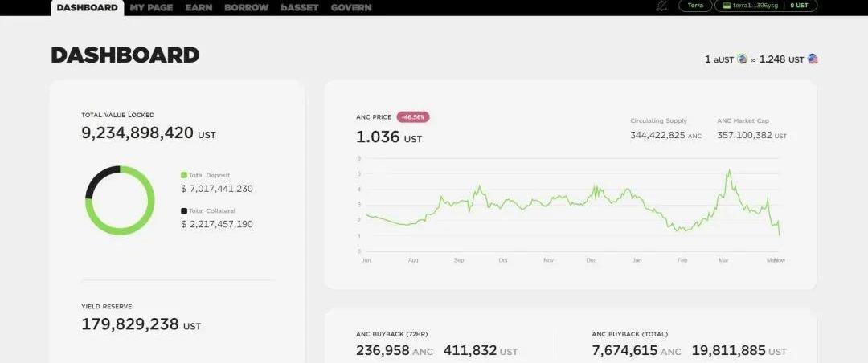Viewport: 868px width, 363px height.
Task: Switch to the MY PAGE tab
Action: (152, 7)
